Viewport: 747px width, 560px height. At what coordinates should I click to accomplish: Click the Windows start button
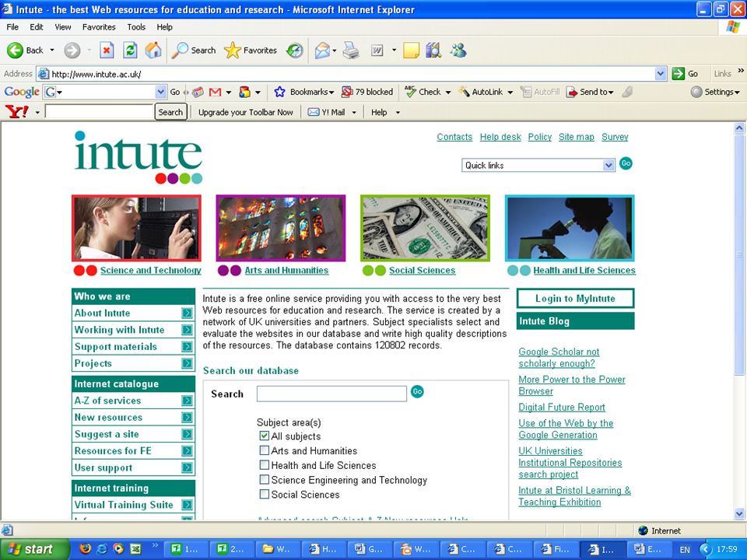click(x=33, y=549)
